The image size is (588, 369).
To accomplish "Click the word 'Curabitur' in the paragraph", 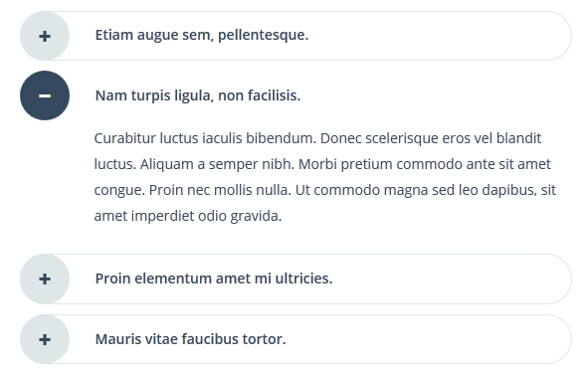I will point(125,138).
